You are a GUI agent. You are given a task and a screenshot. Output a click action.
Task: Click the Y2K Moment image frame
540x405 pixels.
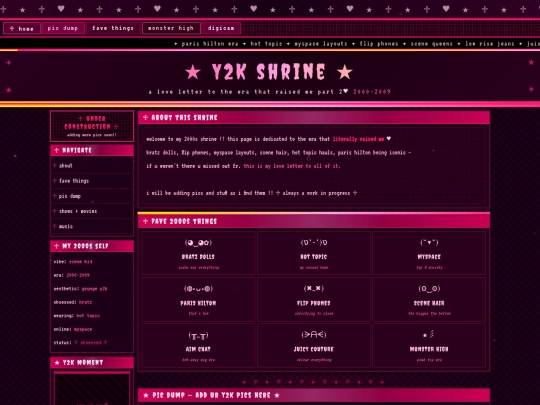pyautogui.click(x=92, y=388)
